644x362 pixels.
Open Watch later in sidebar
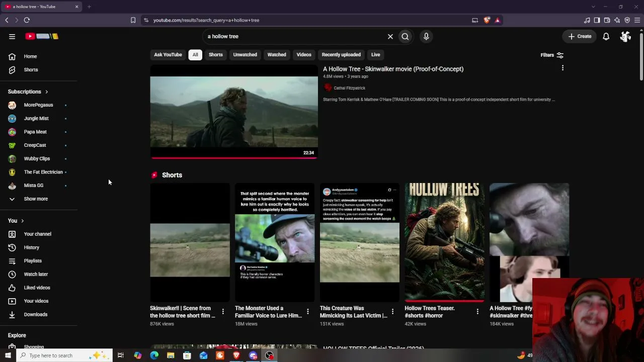[36, 275]
